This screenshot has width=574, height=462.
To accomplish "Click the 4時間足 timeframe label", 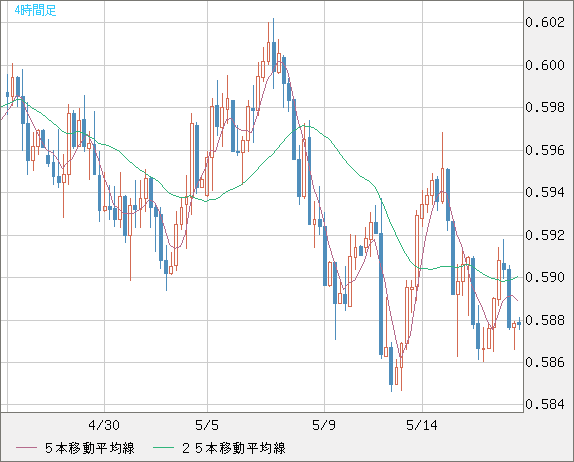I will point(36,10).
